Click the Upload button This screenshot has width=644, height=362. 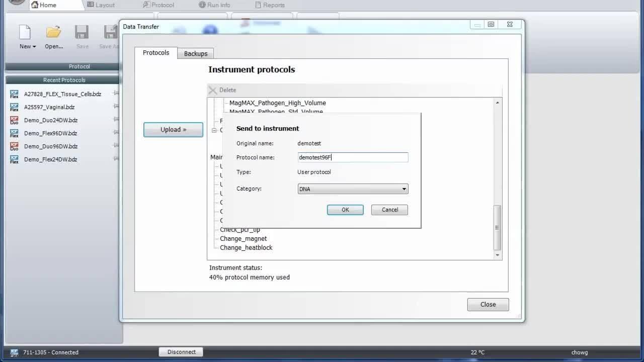173,130
